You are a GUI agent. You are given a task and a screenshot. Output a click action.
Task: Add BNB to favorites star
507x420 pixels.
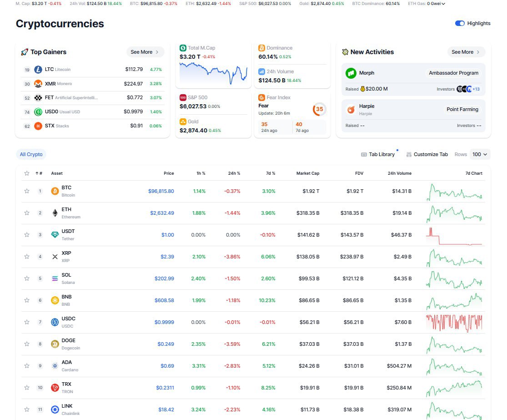[27, 300]
